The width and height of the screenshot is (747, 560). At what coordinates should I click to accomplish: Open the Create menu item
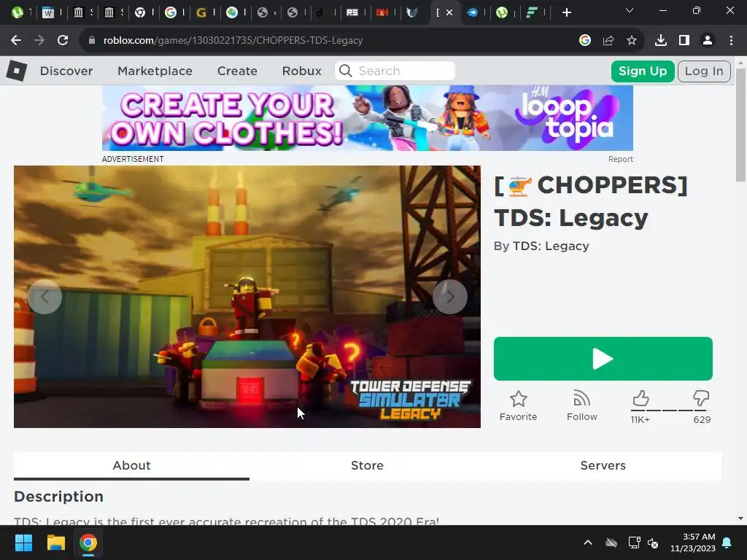[x=237, y=71]
